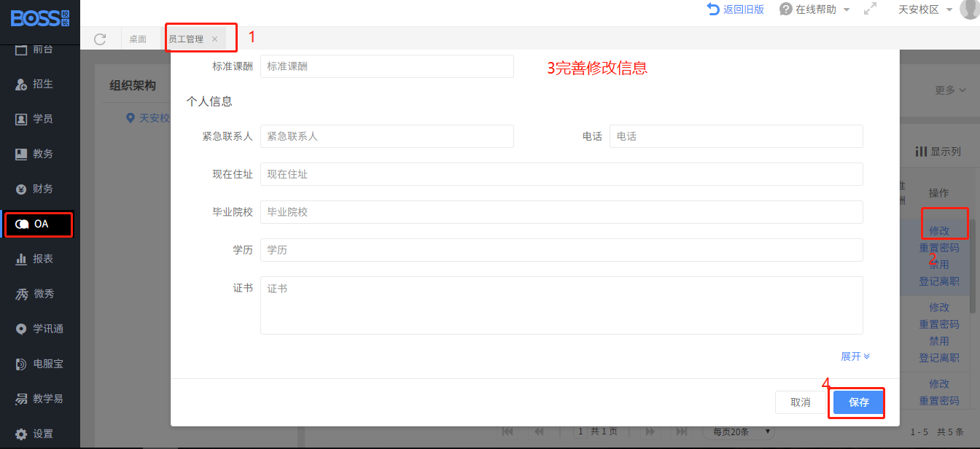This screenshot has height=449, width=980.
Task: Open the 教学易 module
Action: click(x=40, y=399)
